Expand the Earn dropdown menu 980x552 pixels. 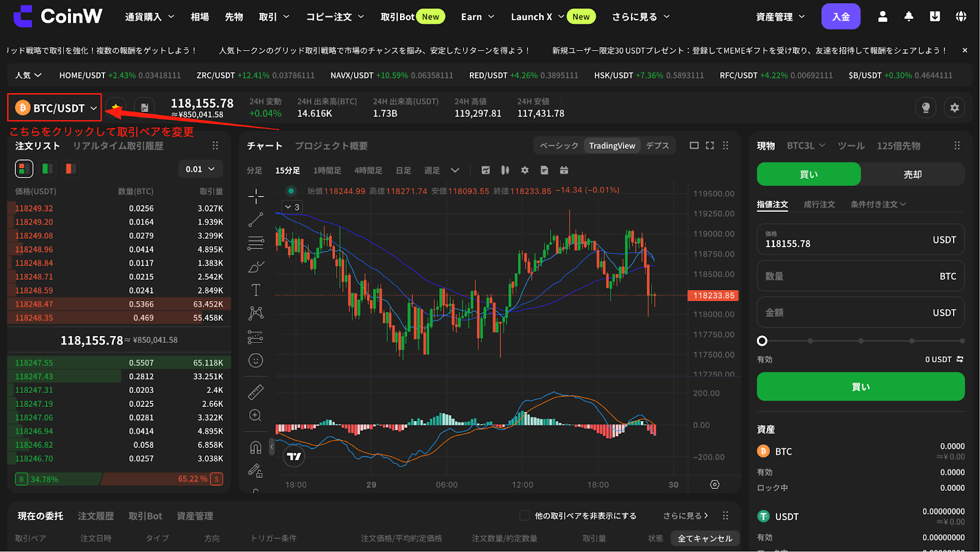[478, 17]
